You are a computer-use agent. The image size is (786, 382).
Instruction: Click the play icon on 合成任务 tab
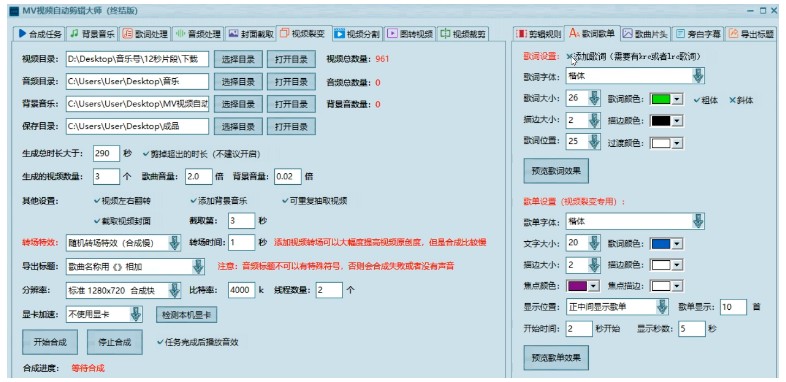tap(22, 34)
